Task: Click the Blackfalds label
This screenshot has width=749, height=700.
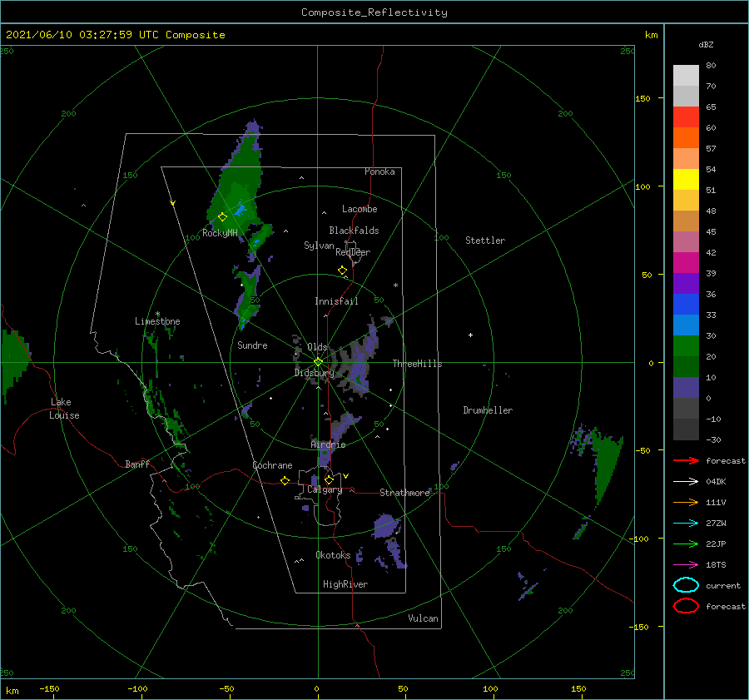Action: [x=354, y=231]
